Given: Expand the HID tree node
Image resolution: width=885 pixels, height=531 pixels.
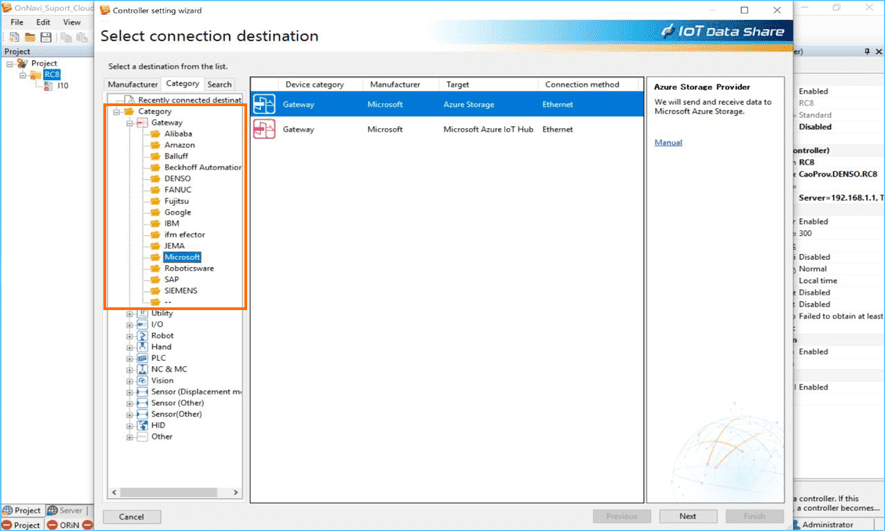Looking at the screenshot, I should coord(129,426).
